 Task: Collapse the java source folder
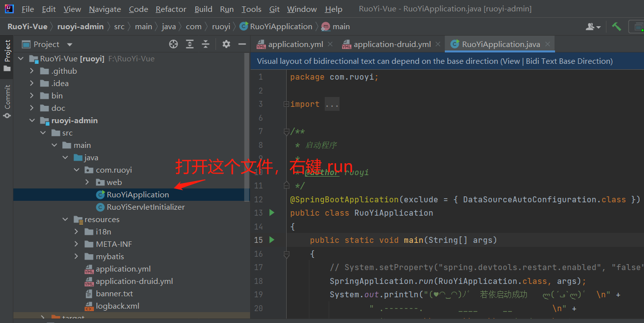click(65, 157)
